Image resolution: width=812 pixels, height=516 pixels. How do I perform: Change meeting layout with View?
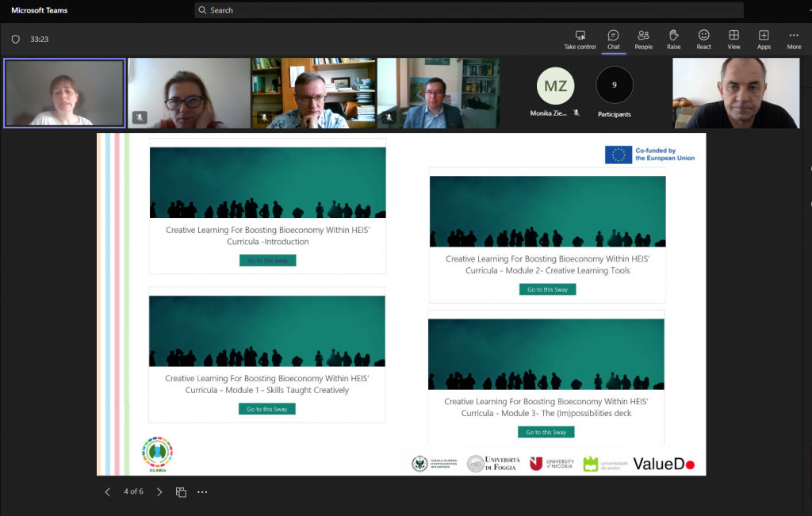click(x=733, y=36)
